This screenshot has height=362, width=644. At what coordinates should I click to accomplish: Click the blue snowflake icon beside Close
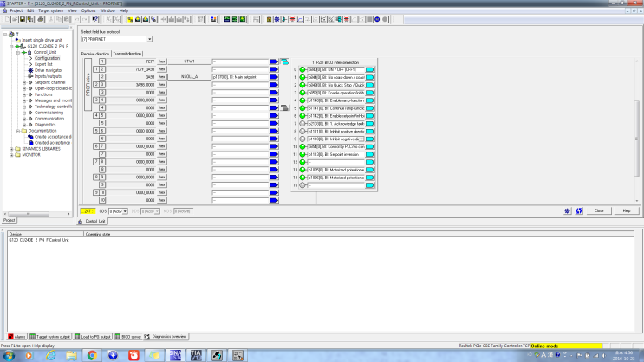point(567,211)
